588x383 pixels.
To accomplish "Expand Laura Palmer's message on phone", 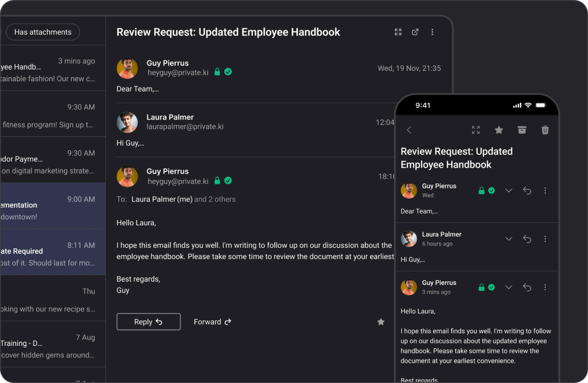I will [509, 239].
